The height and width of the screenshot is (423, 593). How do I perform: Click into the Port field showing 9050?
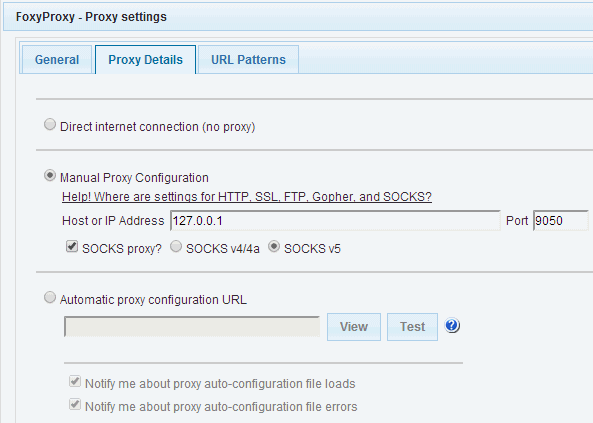(561, 221)
